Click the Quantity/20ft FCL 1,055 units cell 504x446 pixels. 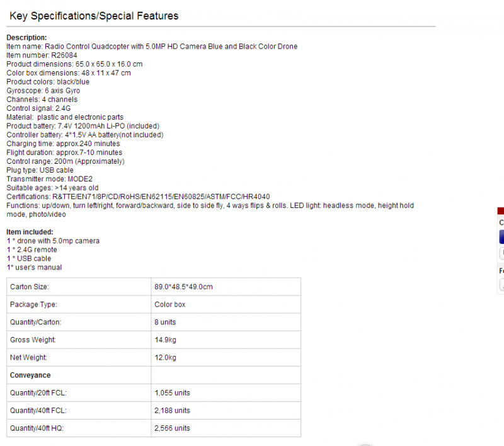point(226,392)
